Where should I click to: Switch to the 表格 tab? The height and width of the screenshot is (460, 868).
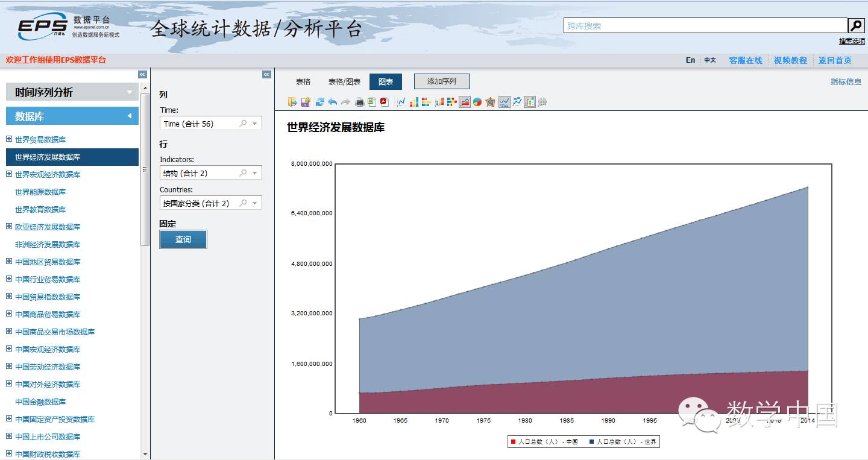coord(303,81)
